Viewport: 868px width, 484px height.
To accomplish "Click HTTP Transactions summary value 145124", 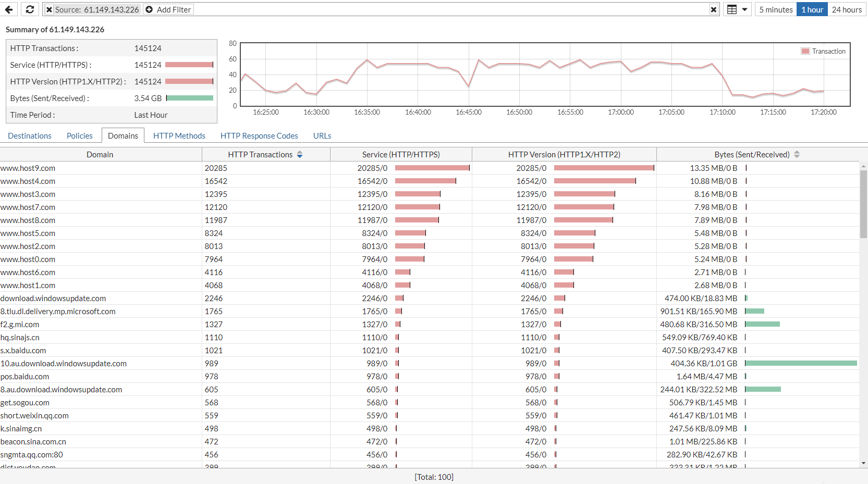I will (148, 48).
